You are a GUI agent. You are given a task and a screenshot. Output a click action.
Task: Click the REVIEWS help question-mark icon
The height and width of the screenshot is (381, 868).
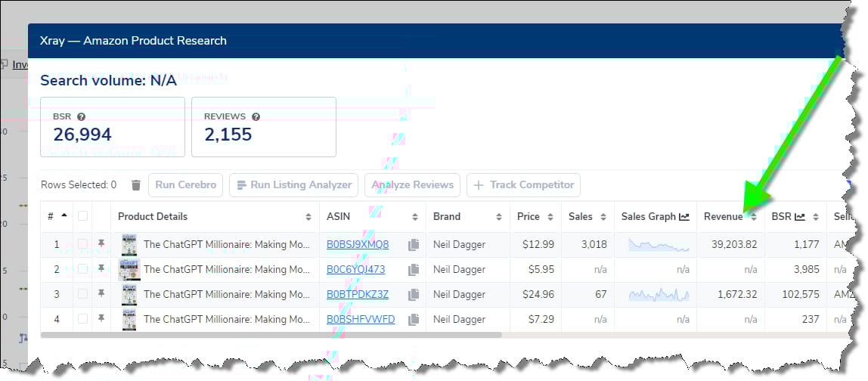[x=256, y=117]
